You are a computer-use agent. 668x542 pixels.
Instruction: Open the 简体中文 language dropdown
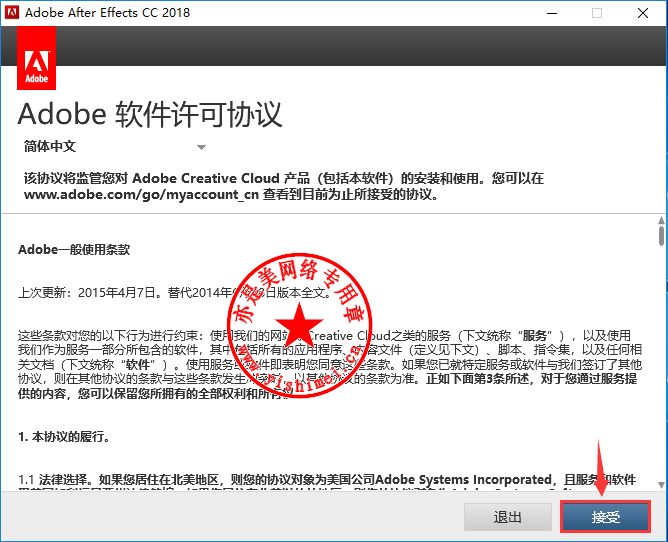pos(115,147)
